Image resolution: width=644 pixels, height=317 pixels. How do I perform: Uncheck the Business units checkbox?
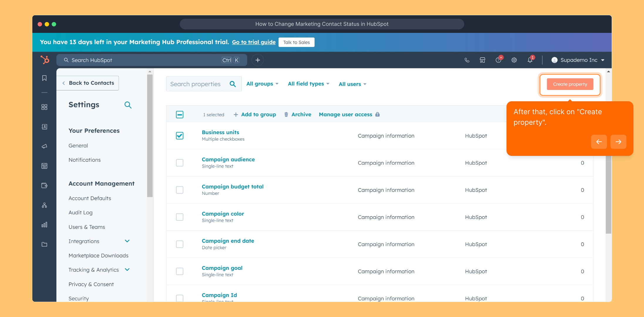(180, 136)
